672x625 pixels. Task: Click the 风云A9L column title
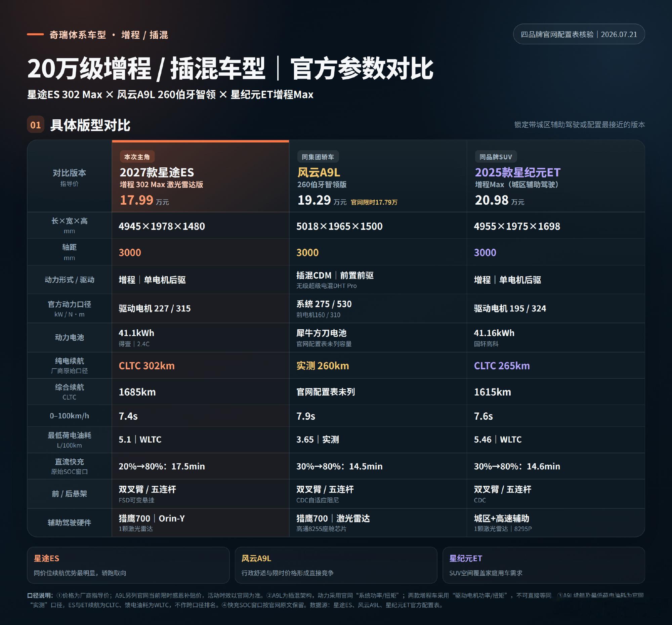[319, 172]
